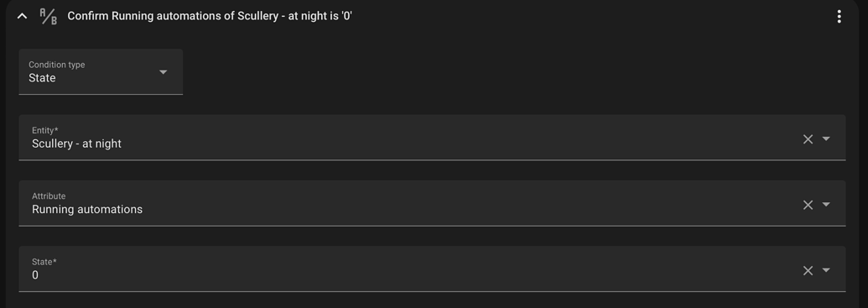Click the 'Running automations' attribute value
Screen dimensions: 868x308
coord(87,210)
